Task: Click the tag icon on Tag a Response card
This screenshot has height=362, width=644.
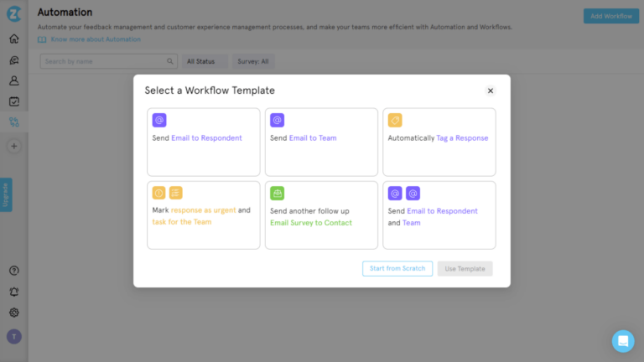Action: 395,121
